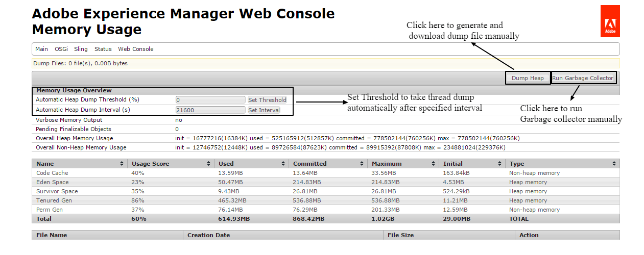The height and width of the screenshot is (255, 644).
Task: Select the Perm Gen row name
Action: click(x=50, y=210)
